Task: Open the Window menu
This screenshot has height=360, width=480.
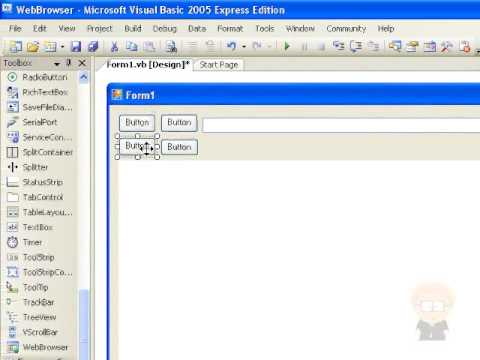Action: 300,29
